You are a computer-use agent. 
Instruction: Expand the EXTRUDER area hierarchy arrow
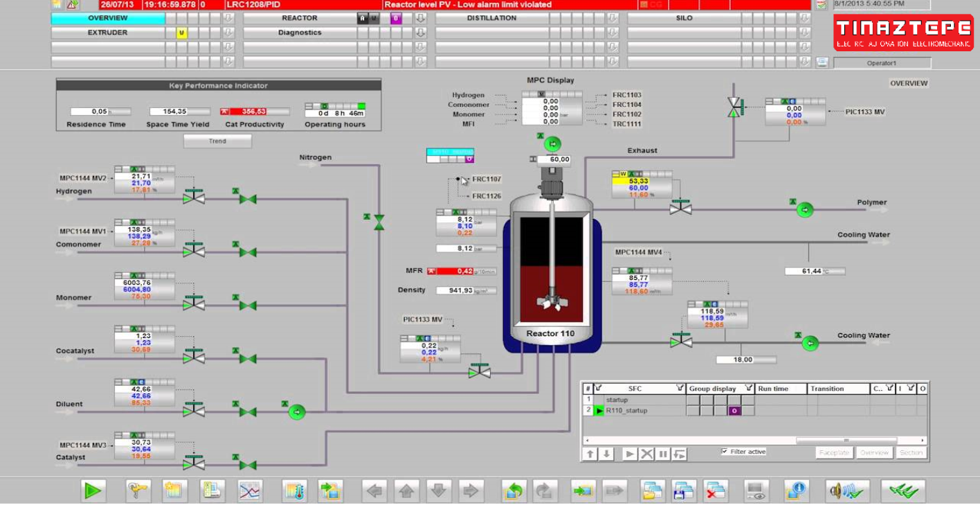tap(228, 33)
